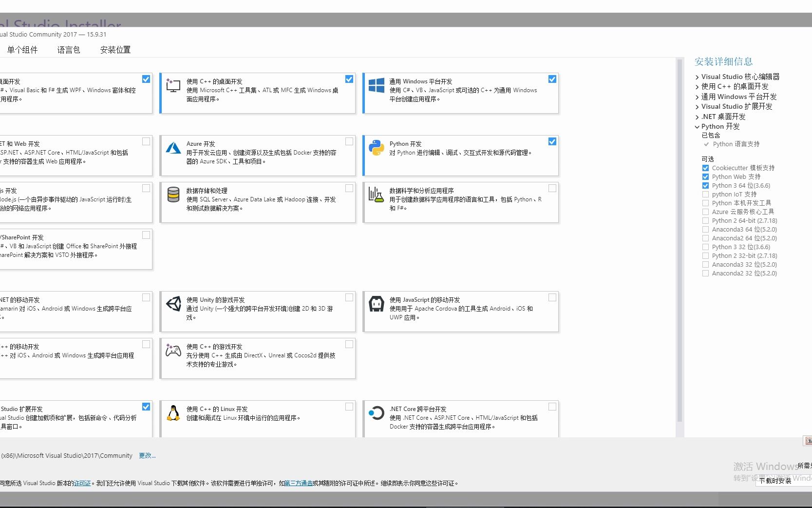Viewport: 812px width, 508px height.
Task: Uncheck Python 3 64-bit (3.6.6) option
Action: coord(705,186)
